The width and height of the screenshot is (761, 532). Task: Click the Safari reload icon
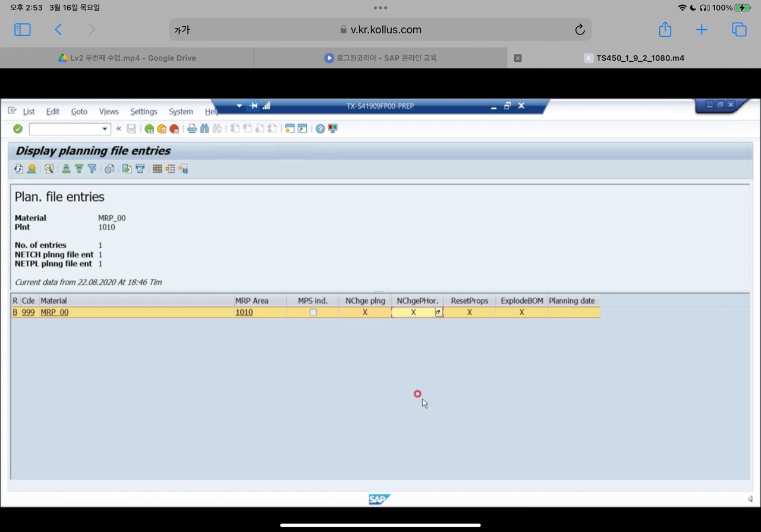pyautogui.click(x=580, y=30)
